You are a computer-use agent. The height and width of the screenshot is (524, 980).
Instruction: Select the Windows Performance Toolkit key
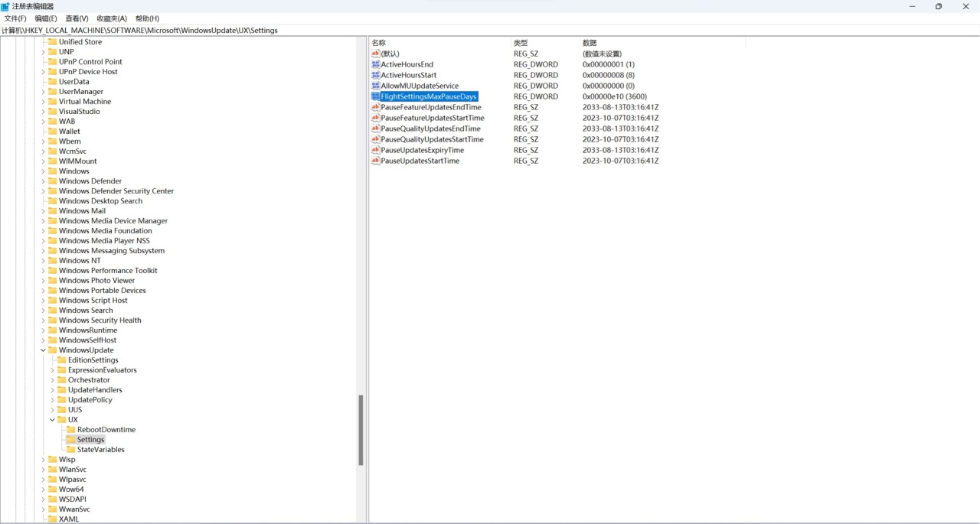coord(108,271)
